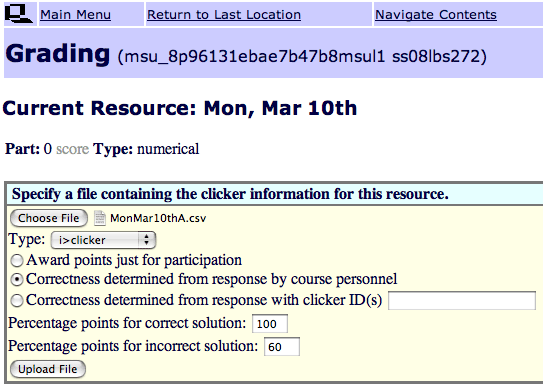Viewport: 543px width, 387px height.
Task: Click the MonMar10thA.csv file document icon
Action: pos(100,218)
